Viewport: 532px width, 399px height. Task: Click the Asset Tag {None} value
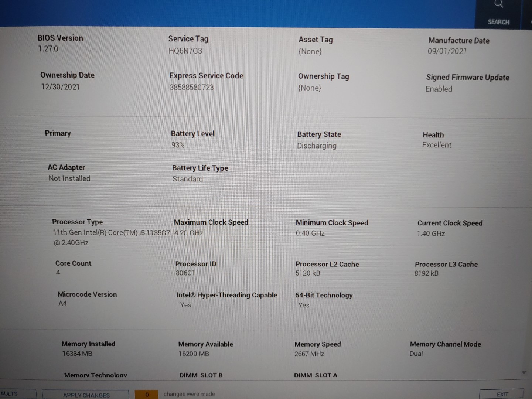coord(310,51)
